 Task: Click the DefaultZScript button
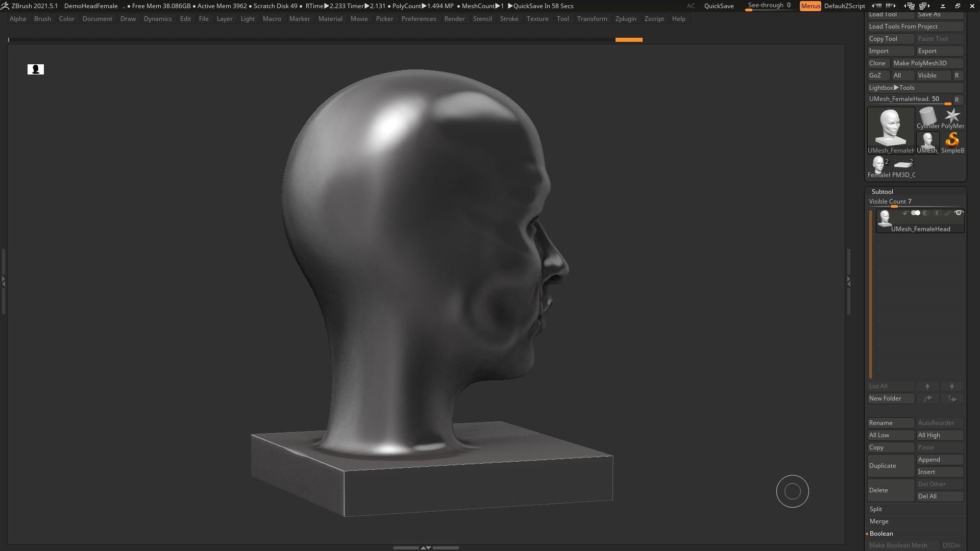844,6
